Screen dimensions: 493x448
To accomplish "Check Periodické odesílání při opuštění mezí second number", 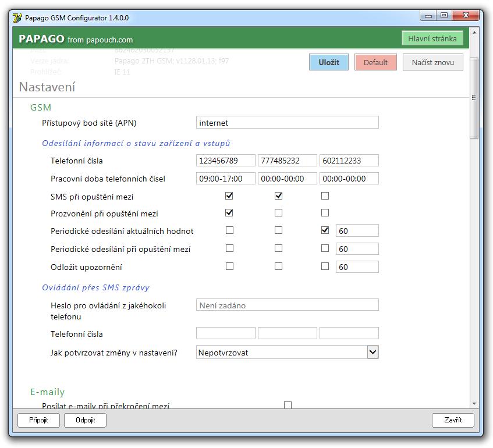I will pos(278,248).
